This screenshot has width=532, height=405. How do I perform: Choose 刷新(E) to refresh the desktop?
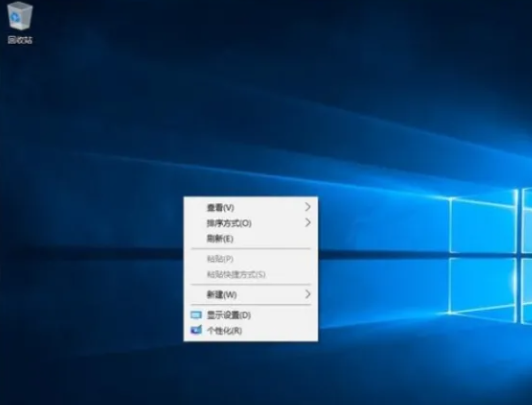[251, 239]
